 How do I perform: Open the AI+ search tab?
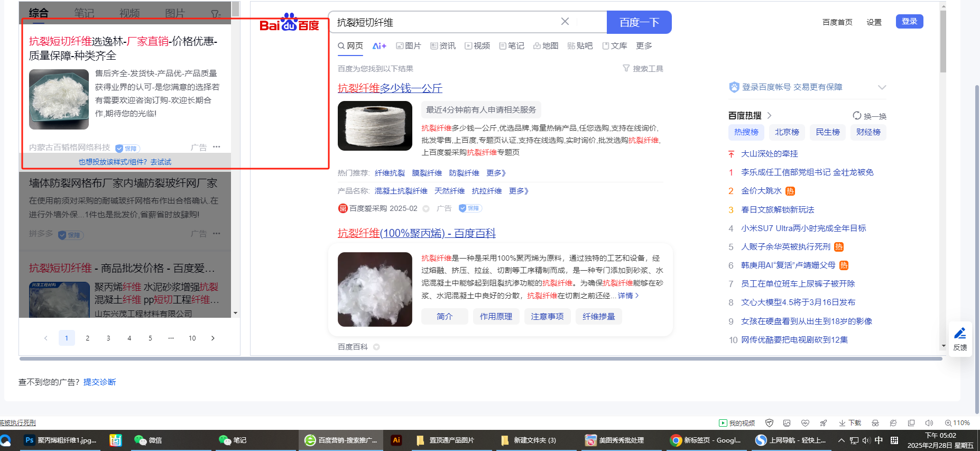(x=380, y=46)
